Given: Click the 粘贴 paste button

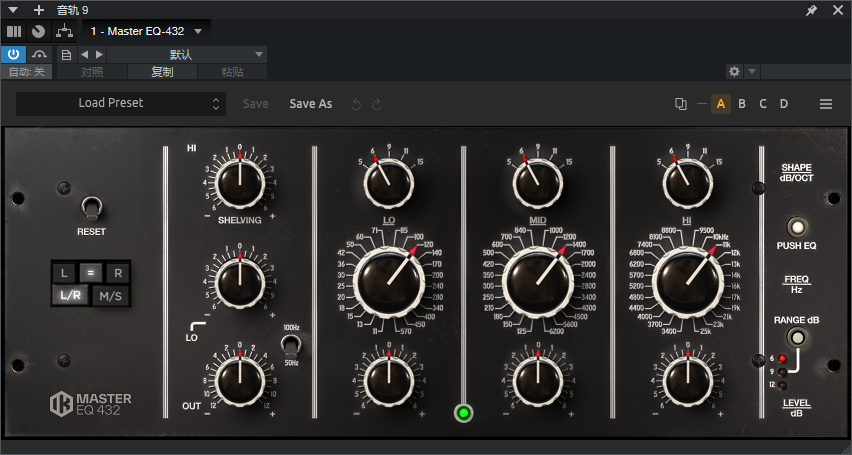Looking at the screenshot, I should coord(232,72).
